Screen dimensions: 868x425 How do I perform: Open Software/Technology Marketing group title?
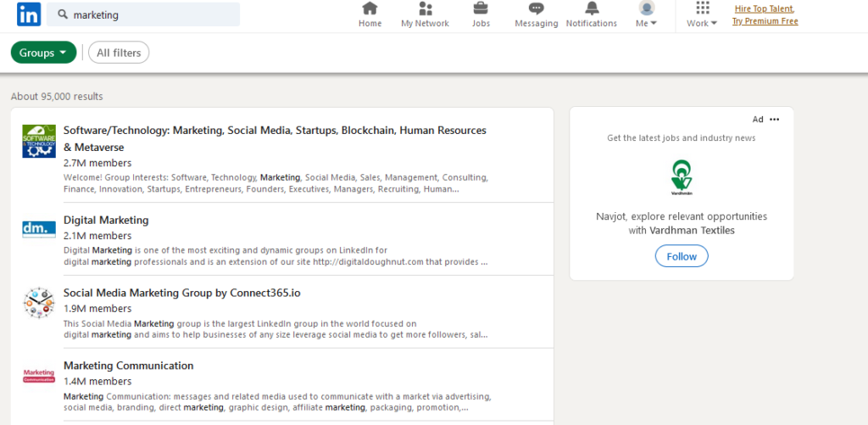[x=275, y=138]
